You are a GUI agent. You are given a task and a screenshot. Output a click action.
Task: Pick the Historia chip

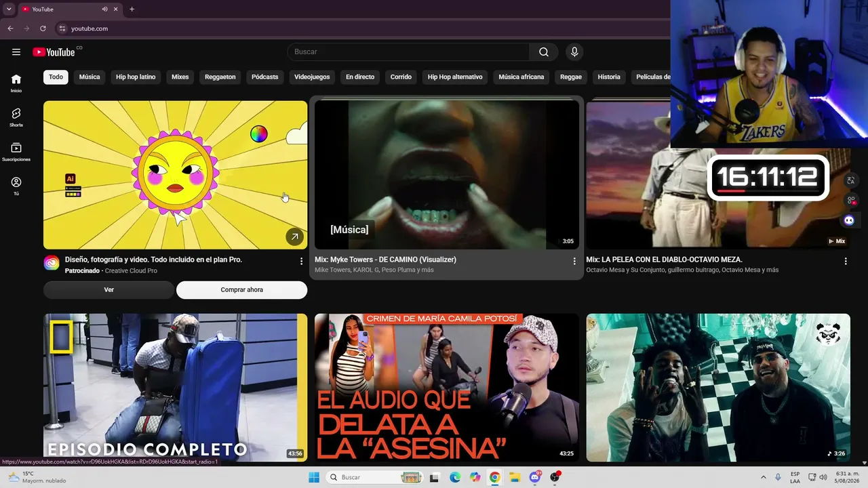pyautogui.click(x=609, y=77)
